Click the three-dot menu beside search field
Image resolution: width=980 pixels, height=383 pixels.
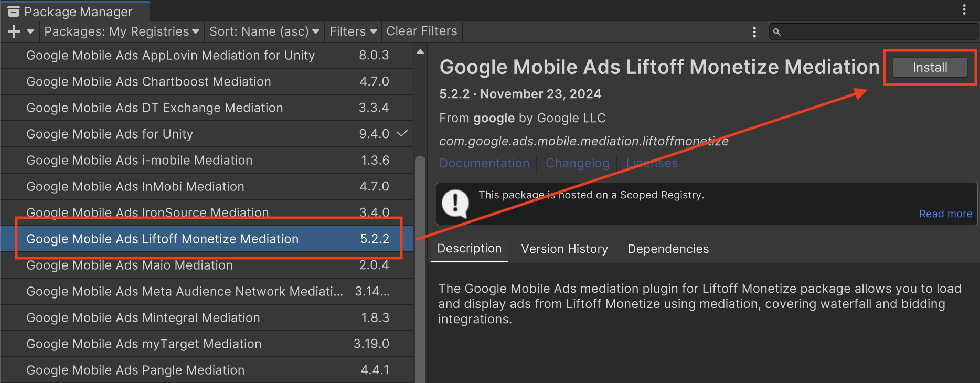click(x=754, y=32)
